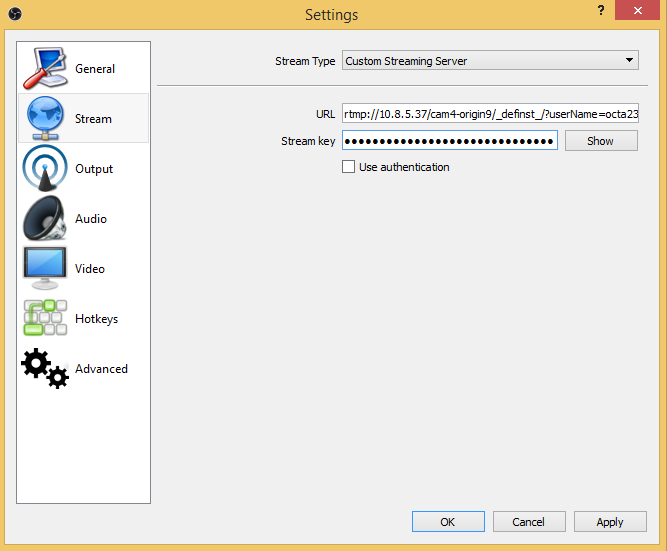Select the Stream globe icon
This screenshot has height=551, width=667.
pos(44,118)
